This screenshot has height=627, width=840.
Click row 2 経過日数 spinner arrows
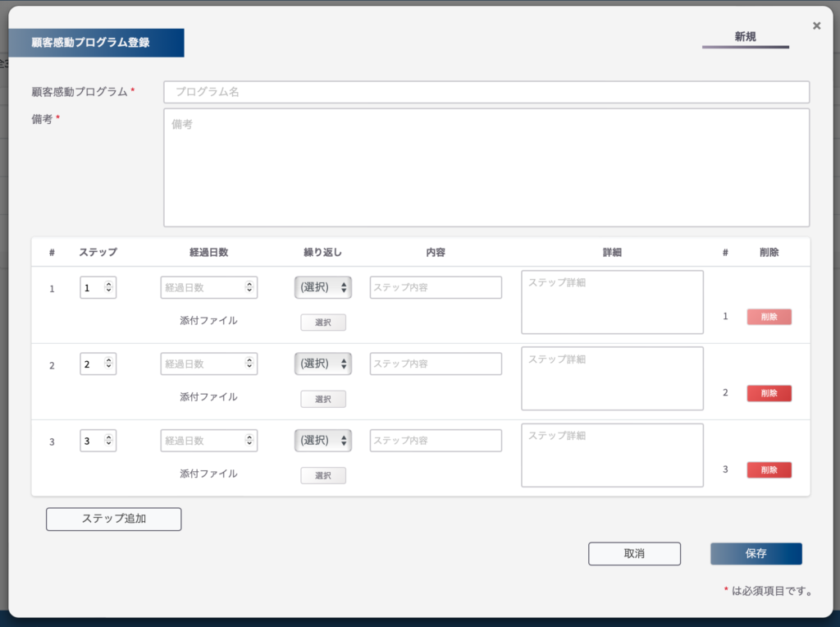(249, 364)
